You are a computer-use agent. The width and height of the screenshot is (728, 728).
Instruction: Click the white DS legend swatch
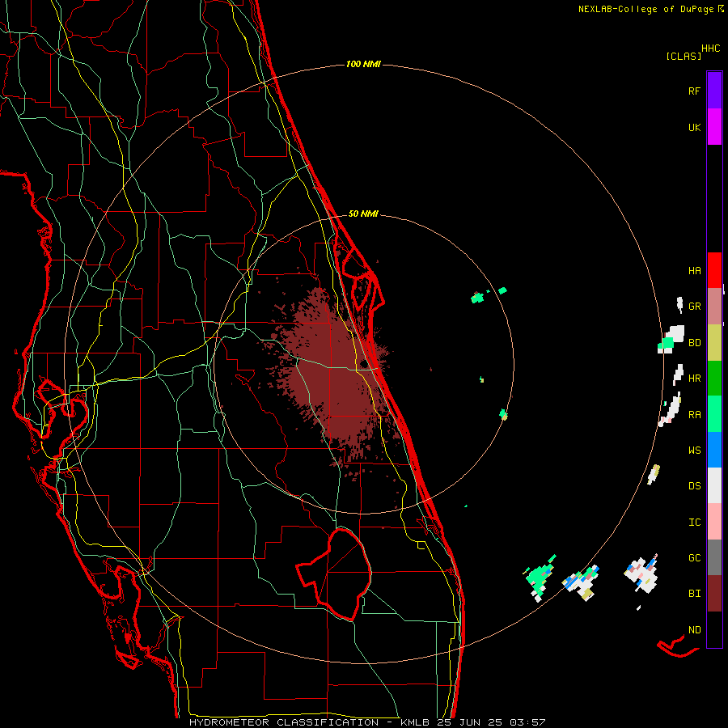[714, 485]
